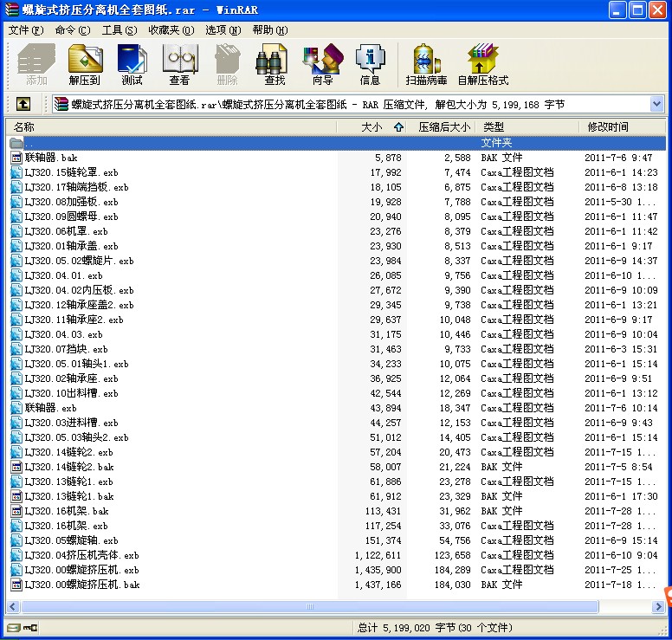This screenshot has width=672, height=640.
Task: Open the 工具(S) menu
Action: click(120, 30)
